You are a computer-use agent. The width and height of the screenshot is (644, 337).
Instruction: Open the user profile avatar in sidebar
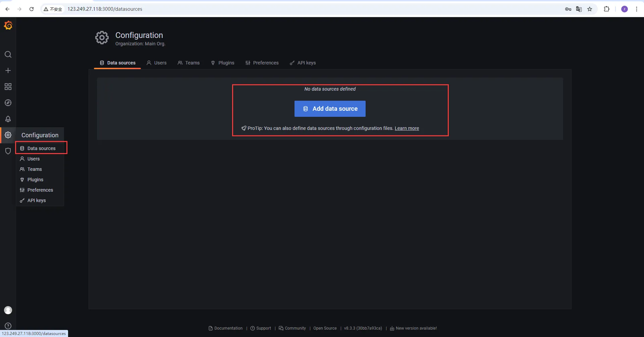click(8, 310)
